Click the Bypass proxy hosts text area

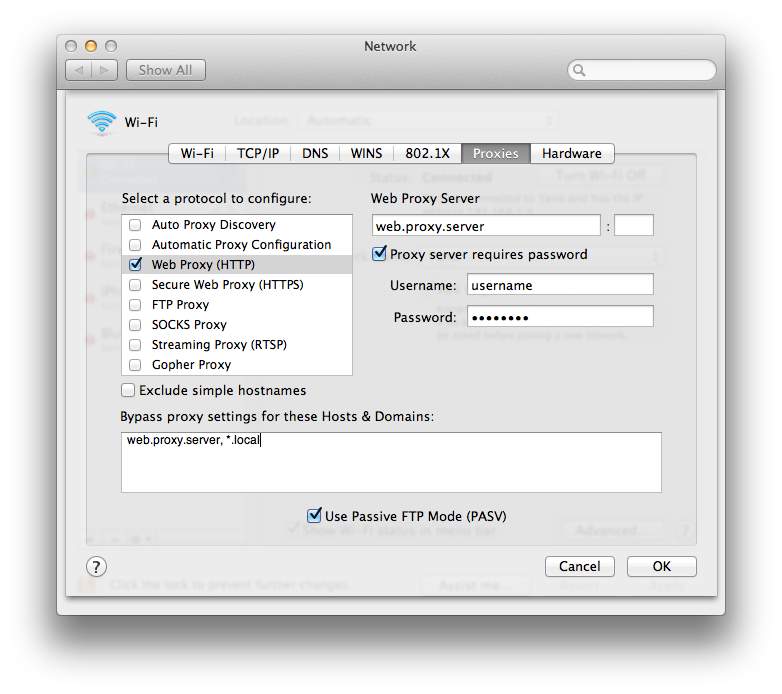pyautogui.click(x=391, y=462)
